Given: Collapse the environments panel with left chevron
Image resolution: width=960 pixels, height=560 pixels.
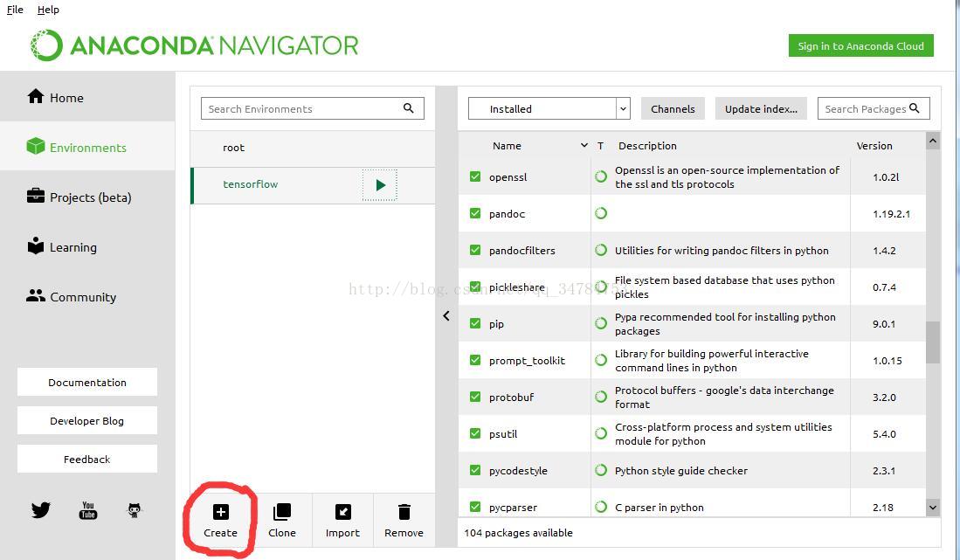Looking at the screenshot, I should (x=446, y=315).
